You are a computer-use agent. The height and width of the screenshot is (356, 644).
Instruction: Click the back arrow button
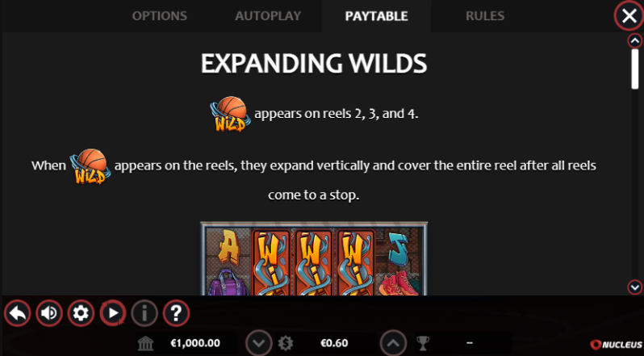coord(17,313)
